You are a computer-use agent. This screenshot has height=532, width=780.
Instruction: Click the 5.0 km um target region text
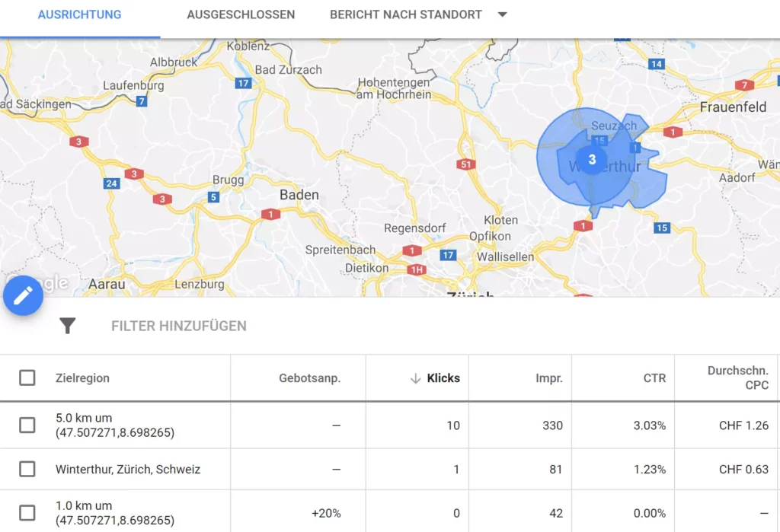115,425
